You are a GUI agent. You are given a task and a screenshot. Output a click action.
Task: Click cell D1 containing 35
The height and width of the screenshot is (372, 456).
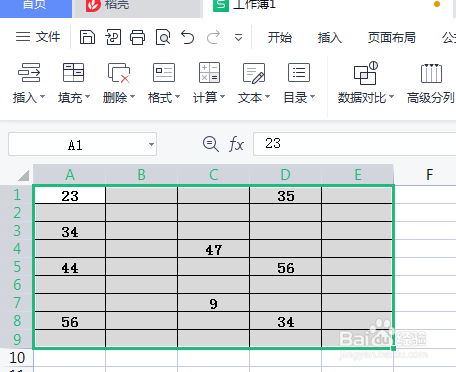(x=286, y=195)
